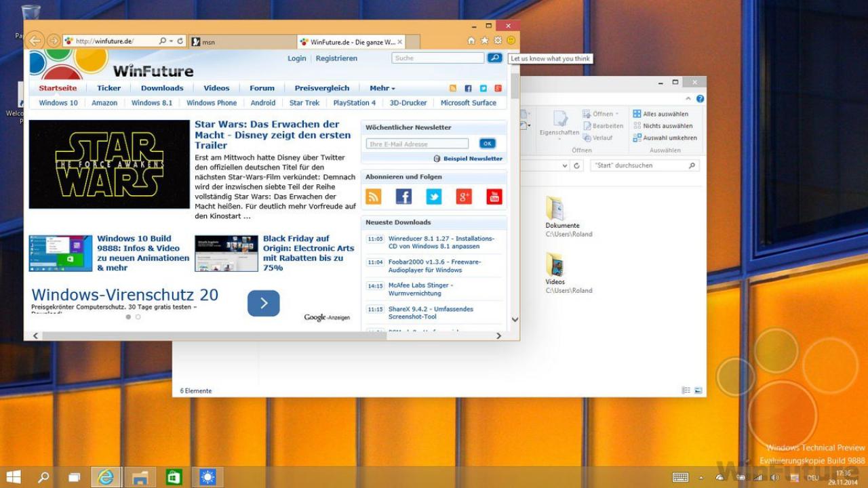Open address bar URL dropdown arrow

pos(172,41)
